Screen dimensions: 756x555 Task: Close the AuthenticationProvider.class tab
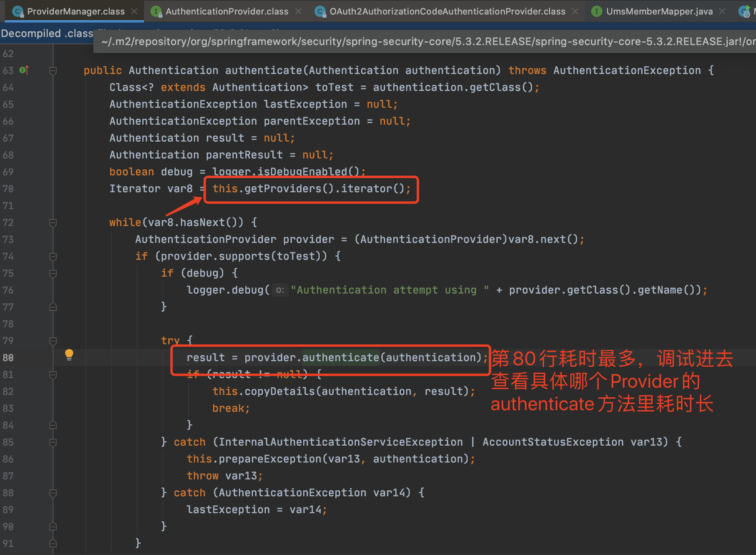coord(298,12)
